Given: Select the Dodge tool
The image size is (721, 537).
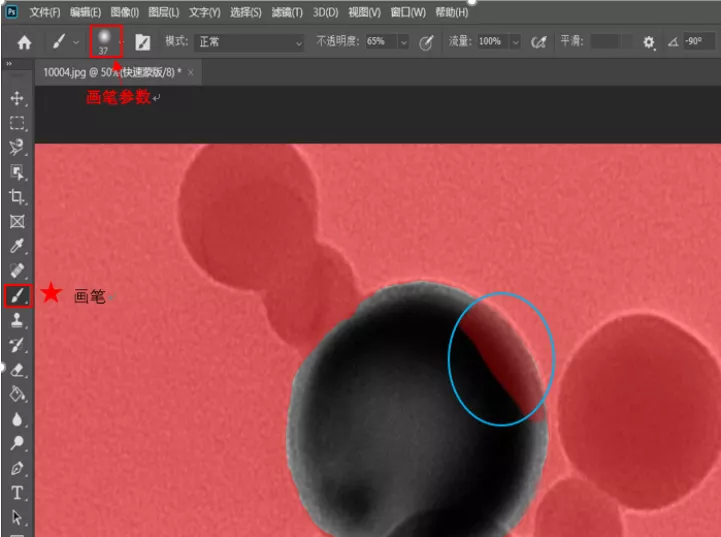Looking at the screenshot, I should click(17, 443).
